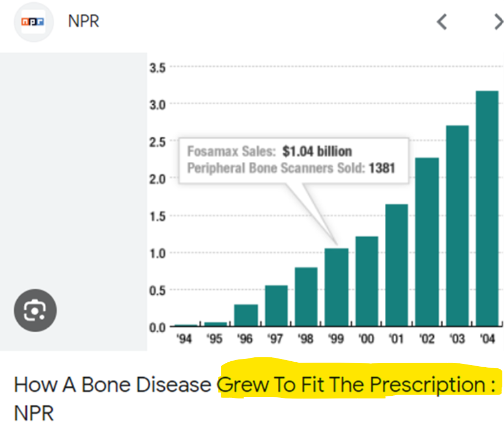504x432 pixels.
Task: Click "Peripheral Bone Scanners Sold: 1381" tooltip text
Action: (x=291, y=168)
